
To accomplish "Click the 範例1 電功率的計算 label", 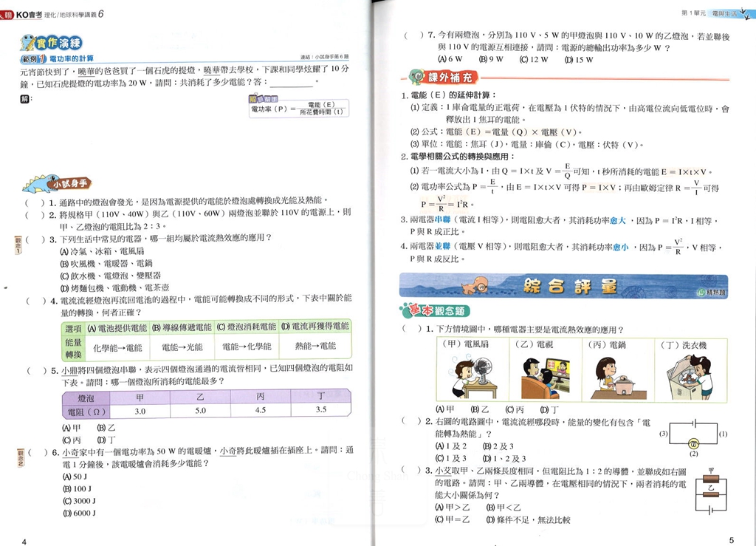I will 57,59.
